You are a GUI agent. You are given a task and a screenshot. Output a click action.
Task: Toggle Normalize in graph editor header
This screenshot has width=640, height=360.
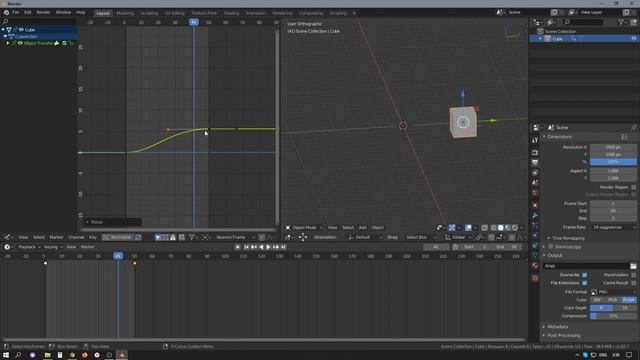[118, 237]
